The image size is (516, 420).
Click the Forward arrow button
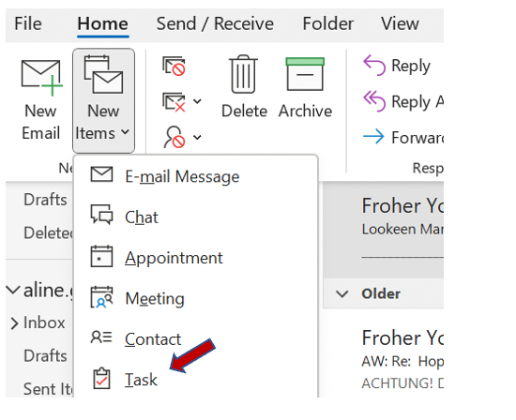click(403, 137)
